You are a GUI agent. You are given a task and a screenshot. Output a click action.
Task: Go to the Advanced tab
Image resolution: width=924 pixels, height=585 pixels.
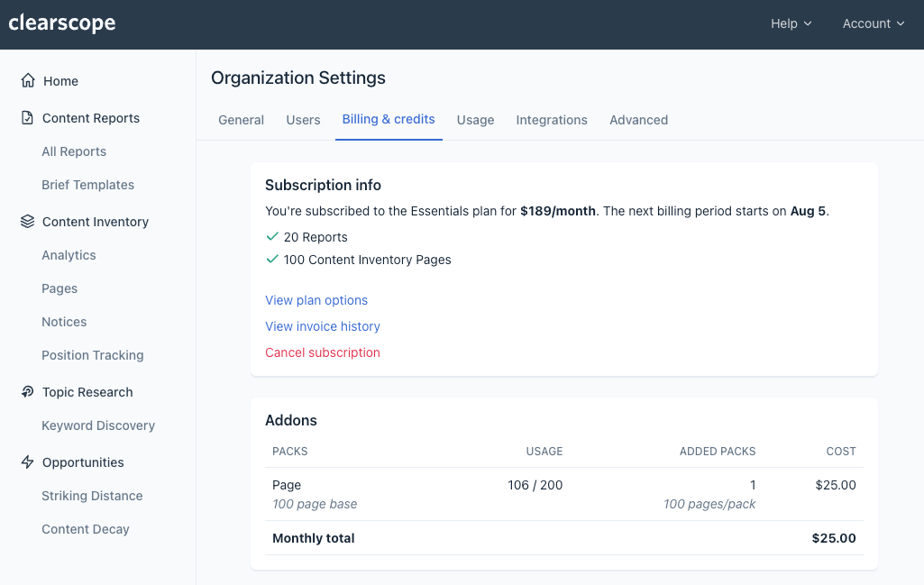click(638, 120)
